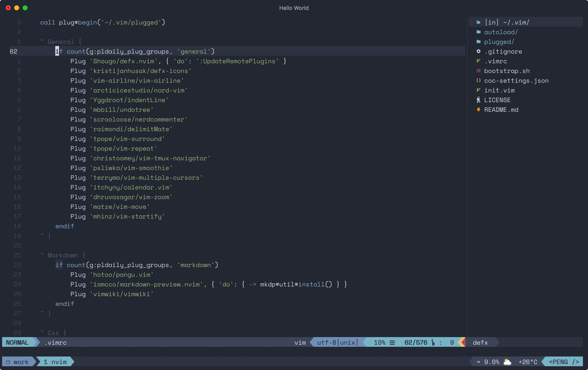588x370 pixels.
Task: Click the braces icon beside coc-settings.json
Action: tap(478, 80)
